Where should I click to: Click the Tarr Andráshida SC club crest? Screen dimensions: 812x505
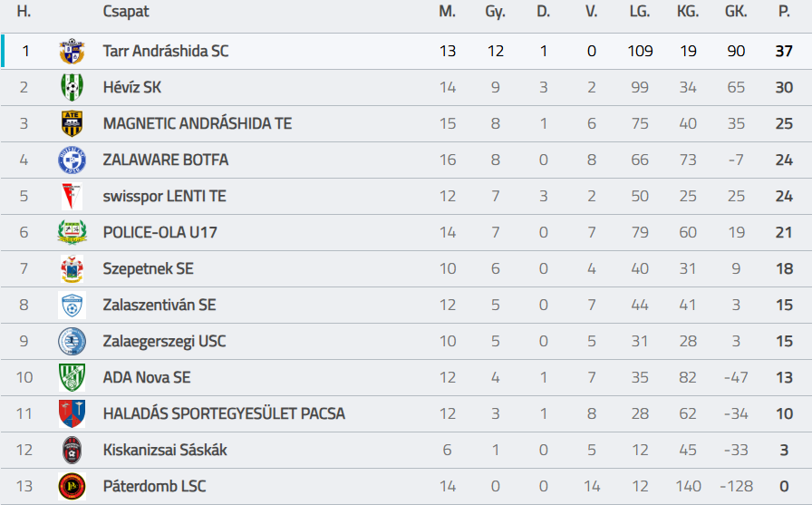[x=72, y=52]
